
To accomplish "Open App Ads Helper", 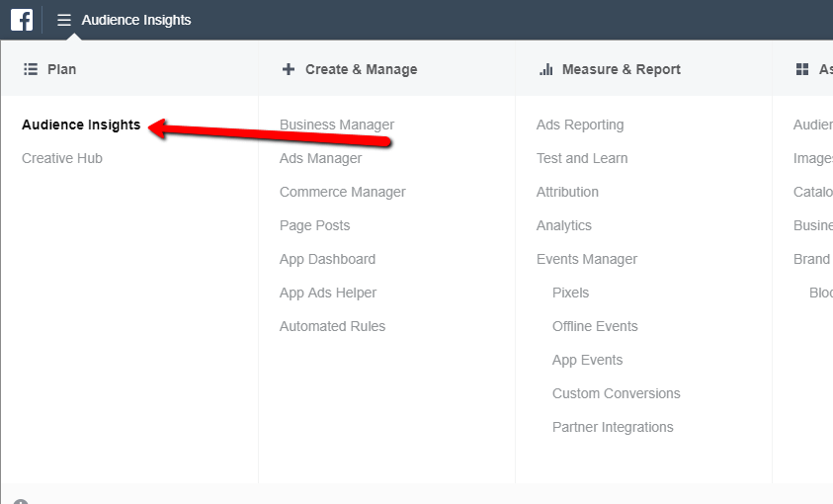I will [x=328, y=293].
